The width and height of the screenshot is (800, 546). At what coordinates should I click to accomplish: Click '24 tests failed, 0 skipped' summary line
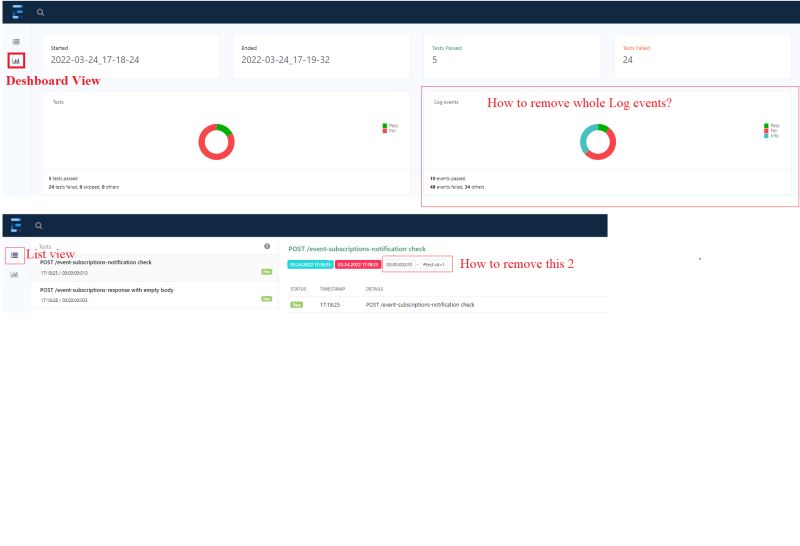point(84,187)
